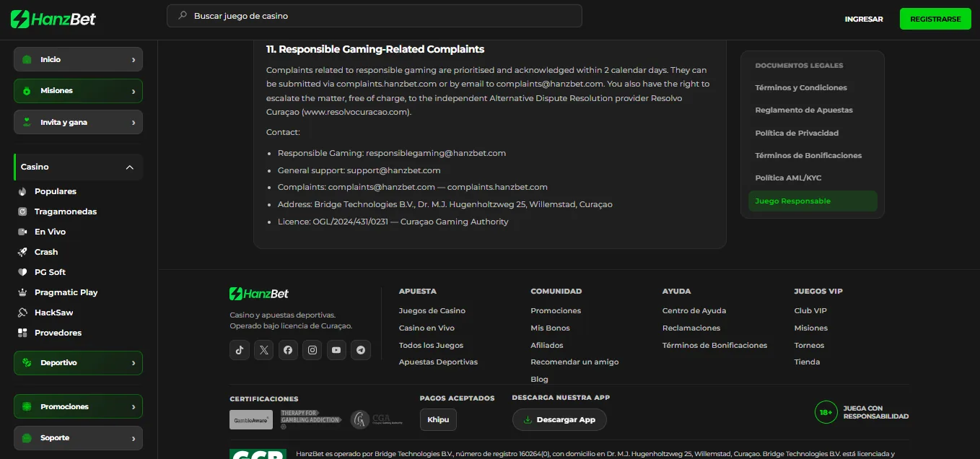Image resolution: width=980 pixels, height=459 pixels.
Task: Click the Khipu payment button
Action: [x=438, y=420]
